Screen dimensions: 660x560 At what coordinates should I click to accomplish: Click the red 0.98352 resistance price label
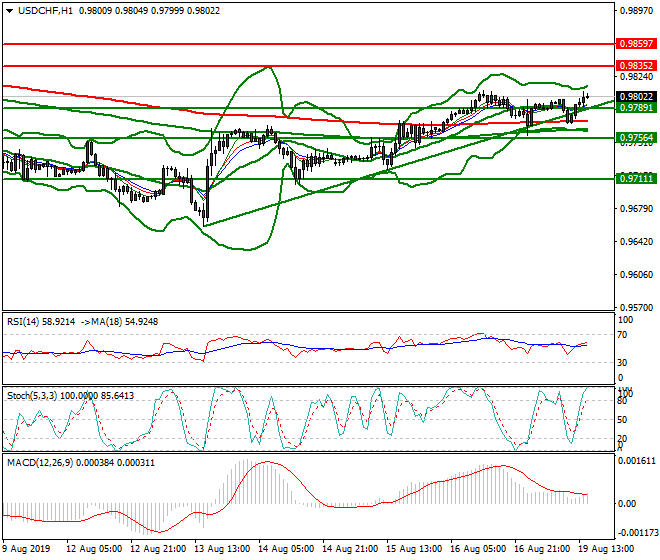636,66
